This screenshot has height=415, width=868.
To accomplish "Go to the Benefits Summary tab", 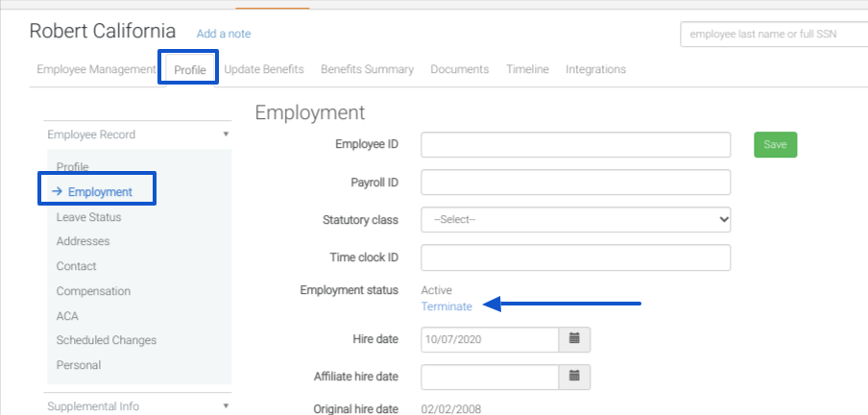I will pos(367,69).
